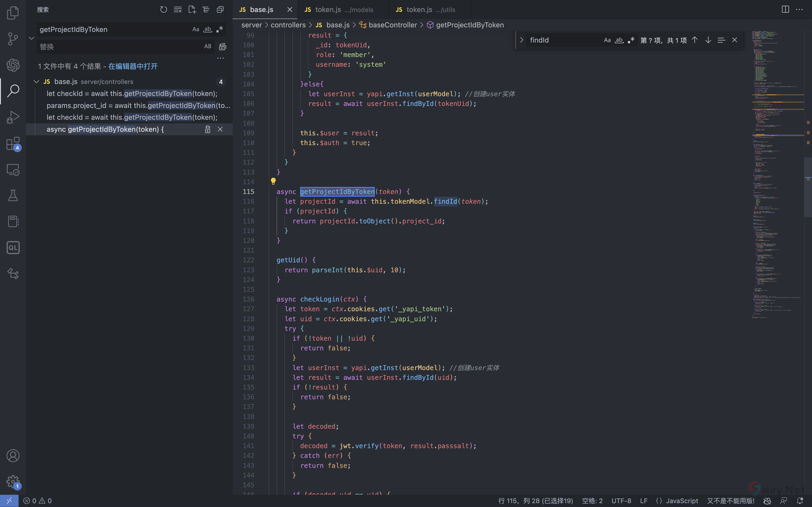
Task: Open Run and Debug view
Action: coord(13,117)
